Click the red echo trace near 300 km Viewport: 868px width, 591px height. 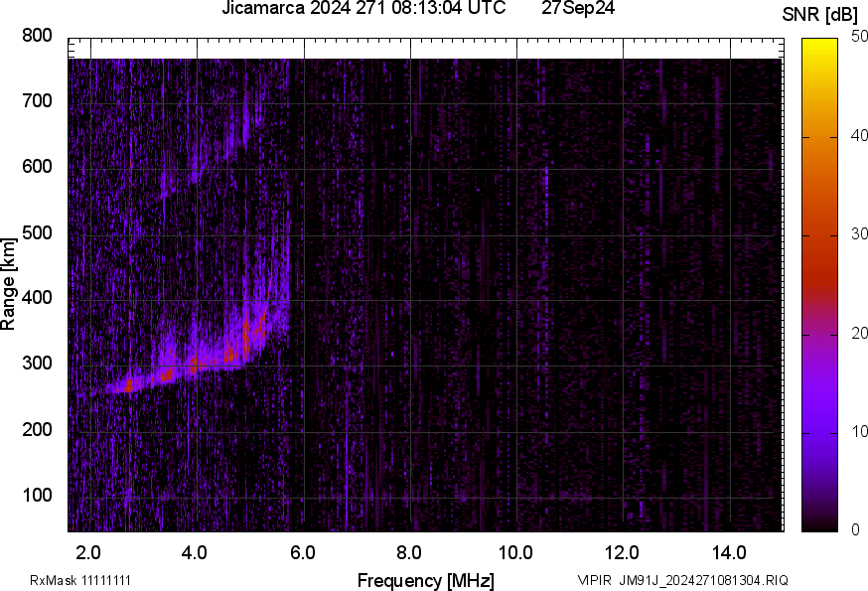click(x=230, y=354)
